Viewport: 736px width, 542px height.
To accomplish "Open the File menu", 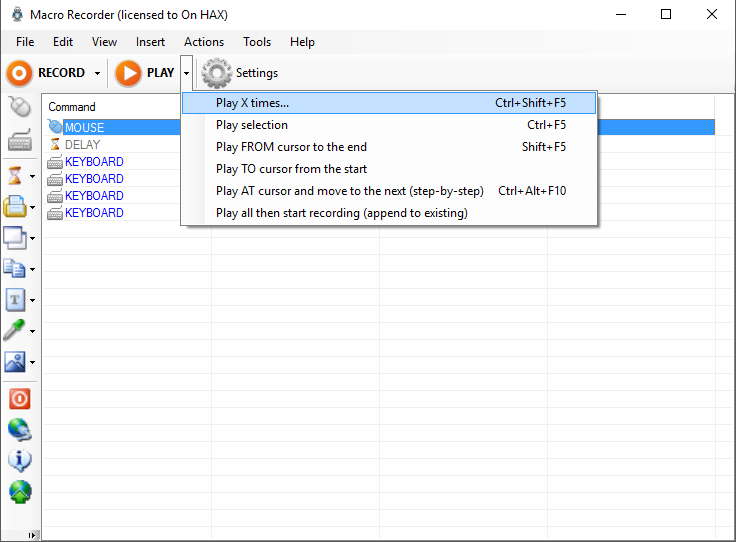I will (x=25, y=42).
